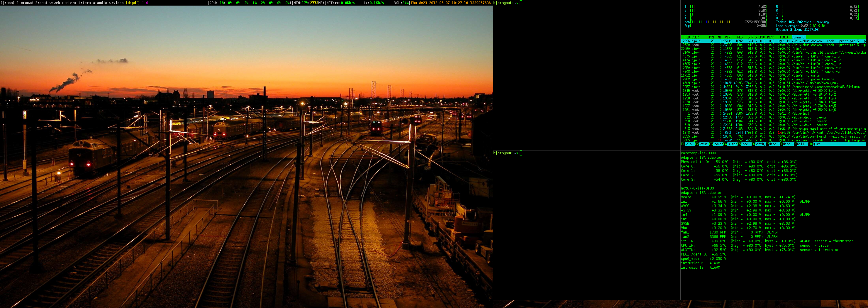Select the /usr/bin/X process row PID 1378
Viewport: 868px width, 308px height.
[x=773, y=133]
